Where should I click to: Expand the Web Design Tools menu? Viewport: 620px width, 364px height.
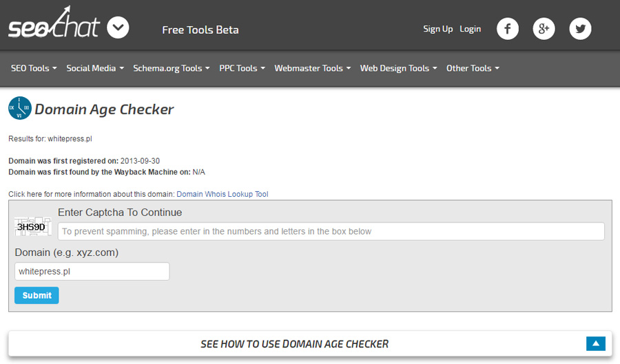point(399,68)
